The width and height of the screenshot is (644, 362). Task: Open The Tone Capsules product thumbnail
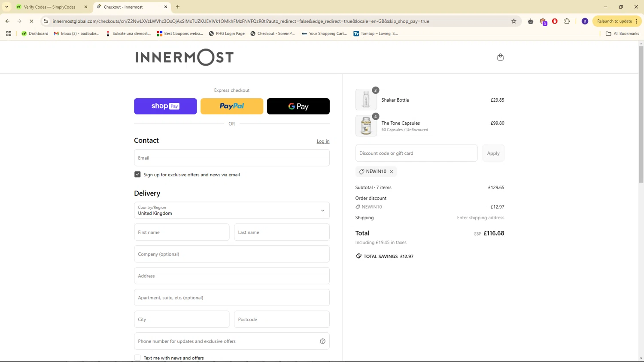(x=366, y=126)
